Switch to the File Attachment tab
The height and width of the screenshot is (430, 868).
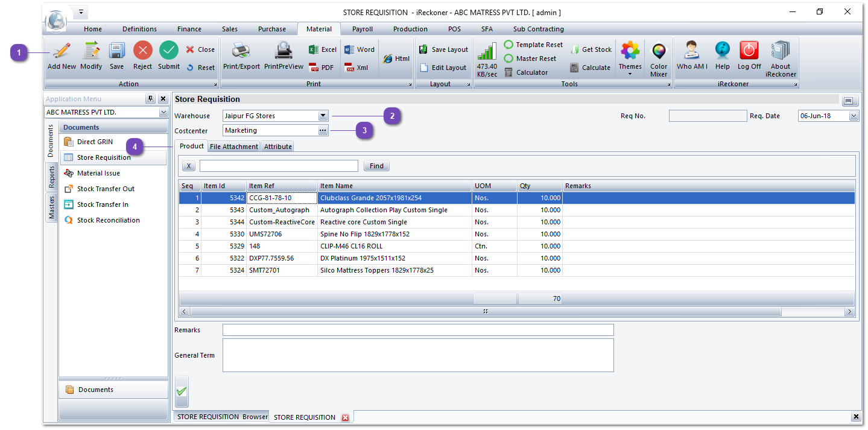pos(233,146)
